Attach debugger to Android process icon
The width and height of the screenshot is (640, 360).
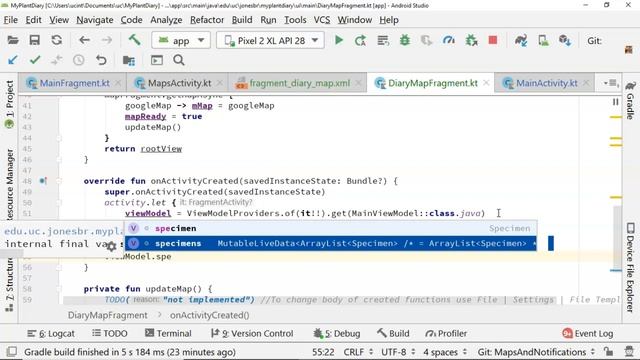(x=471, y=40)
